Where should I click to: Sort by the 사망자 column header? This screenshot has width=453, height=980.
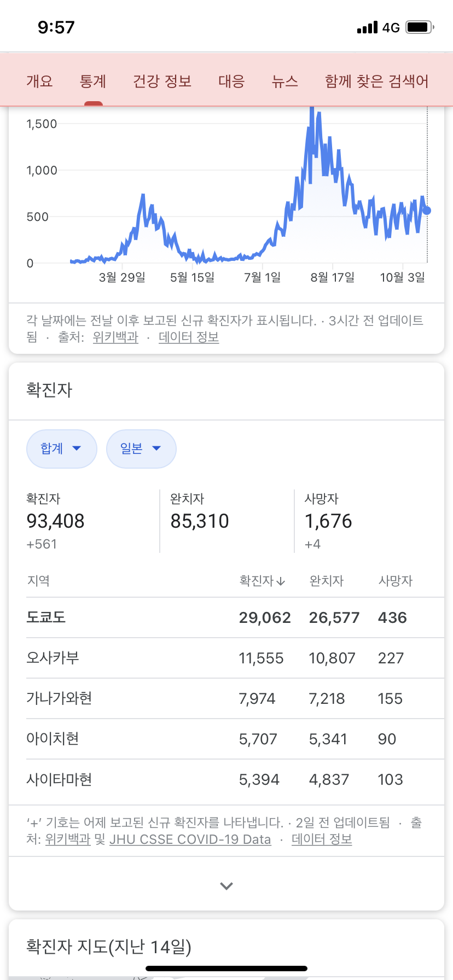point(395,581)
